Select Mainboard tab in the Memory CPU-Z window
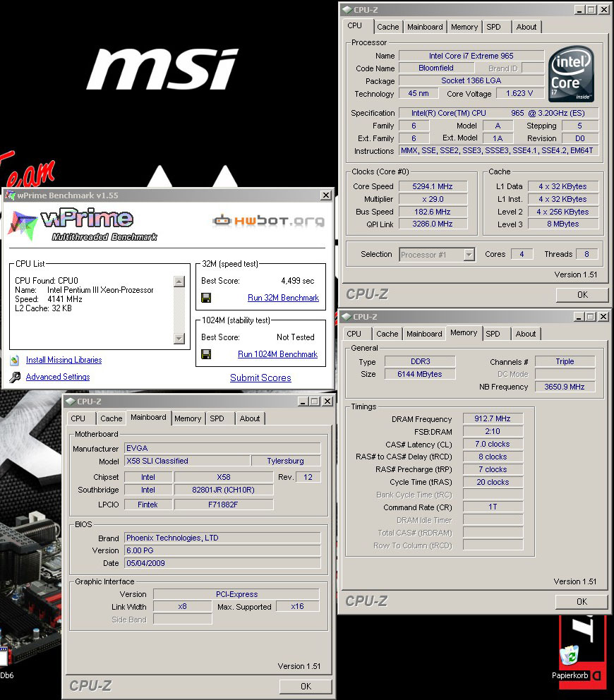Screen dimensions: 614x700 coord(423,334)
